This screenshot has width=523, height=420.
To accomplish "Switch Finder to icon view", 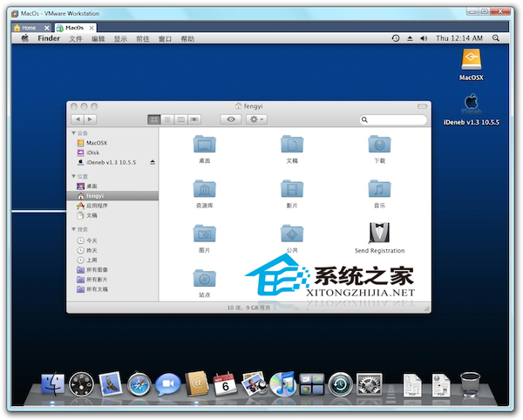I will (154, 119).
